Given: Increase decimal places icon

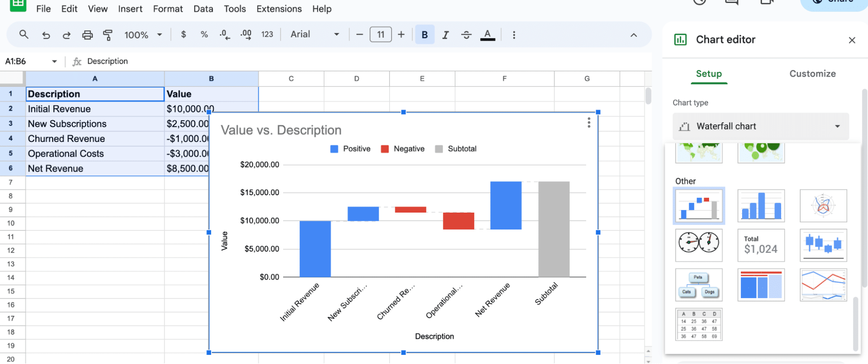Looking at the screenshot, I should tap(246, 35).
